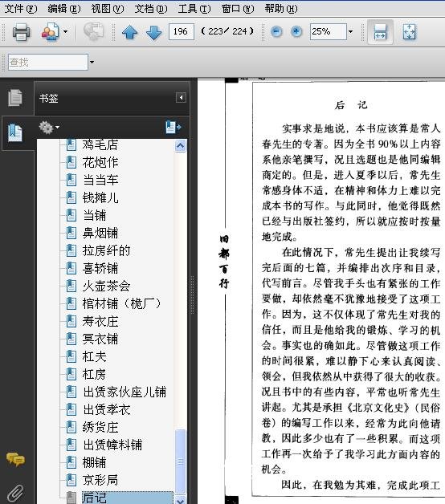Image resolution: width=445 pixels, height=504 pixels.
Task: Select bookmark 钱摊儿
Action: [x=100, y=197]
